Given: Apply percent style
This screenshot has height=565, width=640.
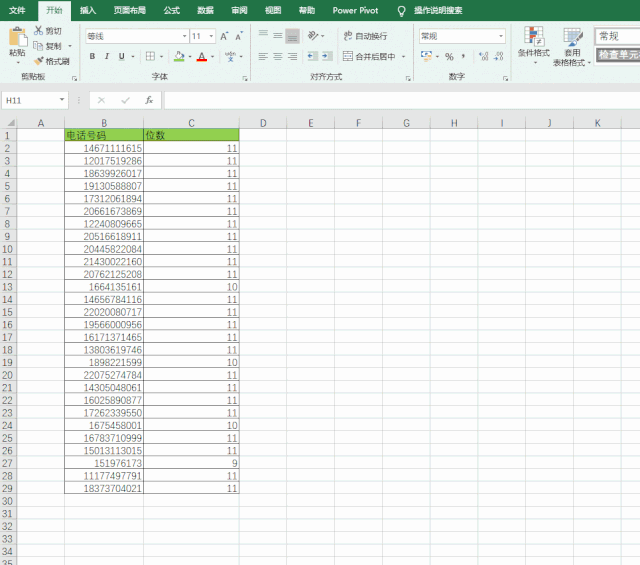Looking at the screenshot, I should click(449, 56).
